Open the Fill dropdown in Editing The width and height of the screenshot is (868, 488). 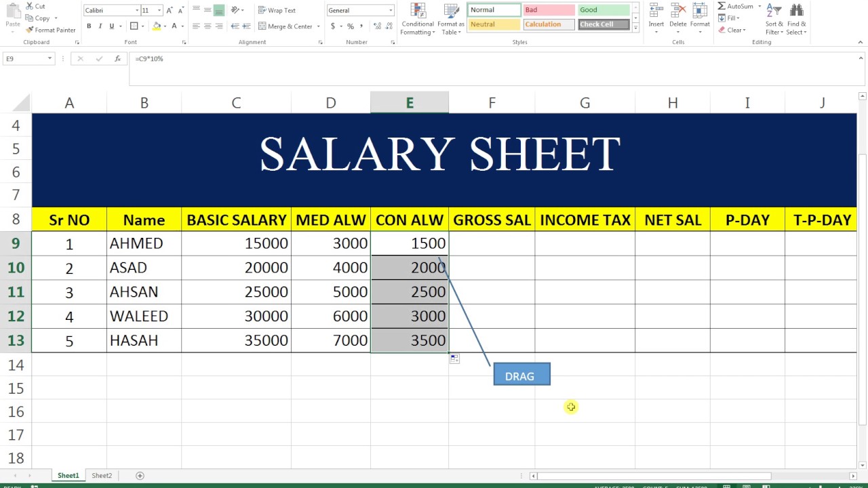coord(731,18)
